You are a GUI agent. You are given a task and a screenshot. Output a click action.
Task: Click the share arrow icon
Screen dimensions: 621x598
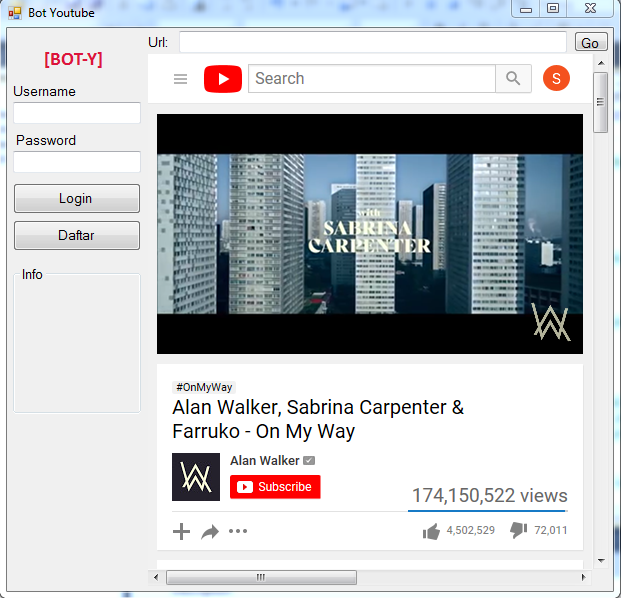(210, 531)
